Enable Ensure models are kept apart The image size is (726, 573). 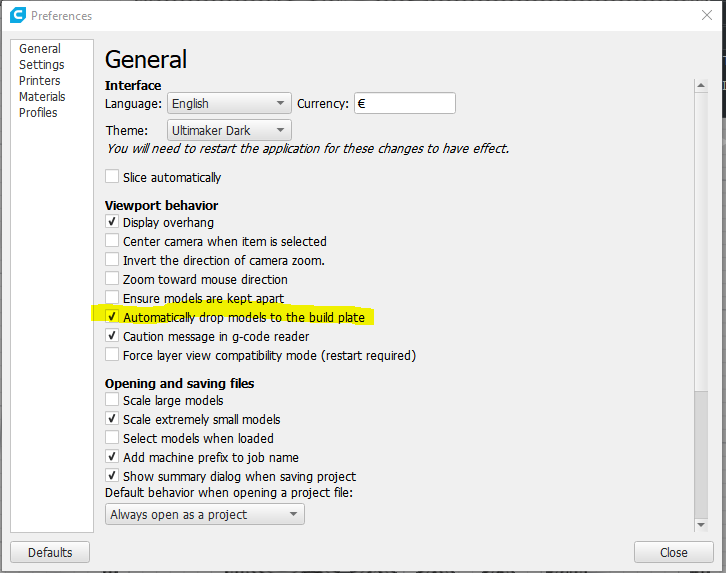[112, 297]
